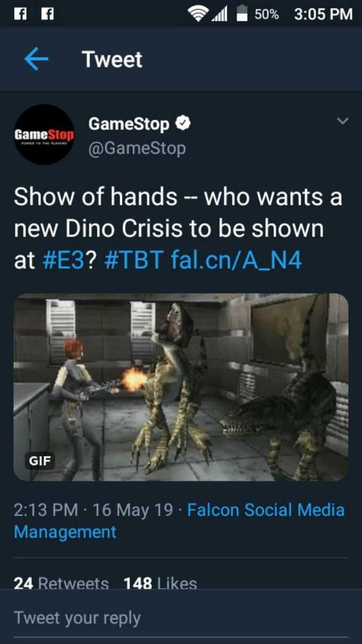Open the #TBT hashtag

pyautogui.click(x=134, y=261)
